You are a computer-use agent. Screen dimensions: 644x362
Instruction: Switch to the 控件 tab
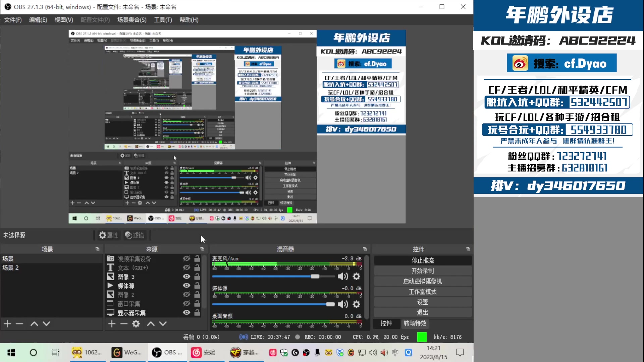(x=386, y=323)
